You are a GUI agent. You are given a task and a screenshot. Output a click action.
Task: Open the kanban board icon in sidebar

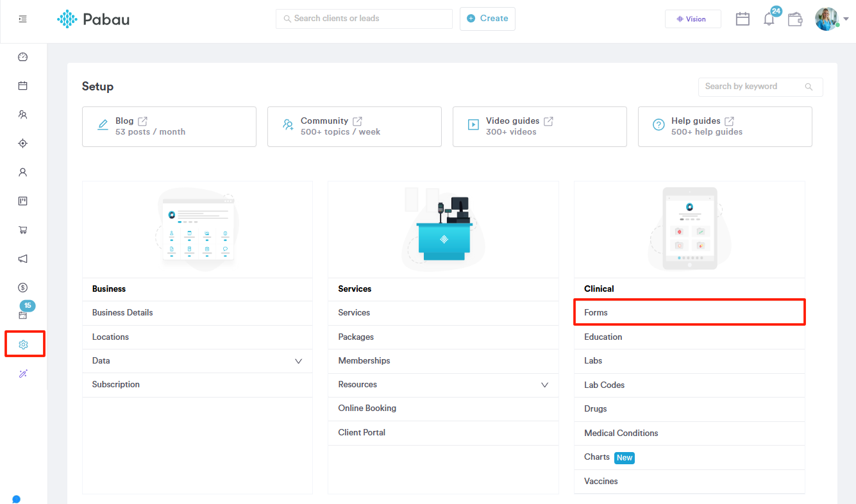[x=22, y=201]
